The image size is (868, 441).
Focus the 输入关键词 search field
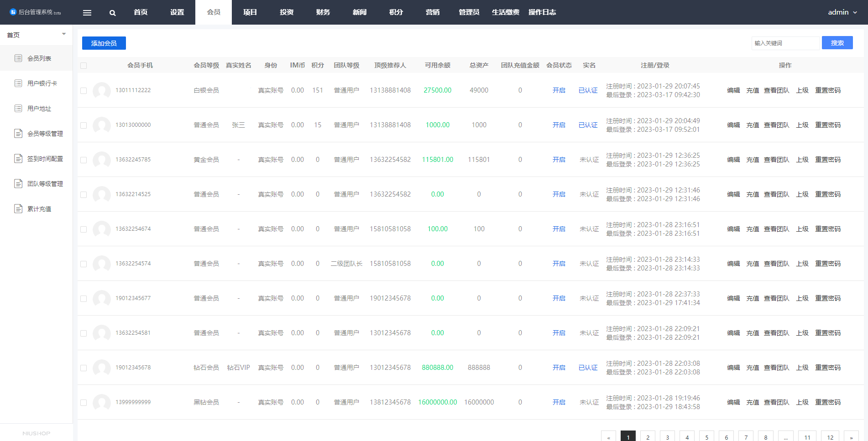click(785, 43)
